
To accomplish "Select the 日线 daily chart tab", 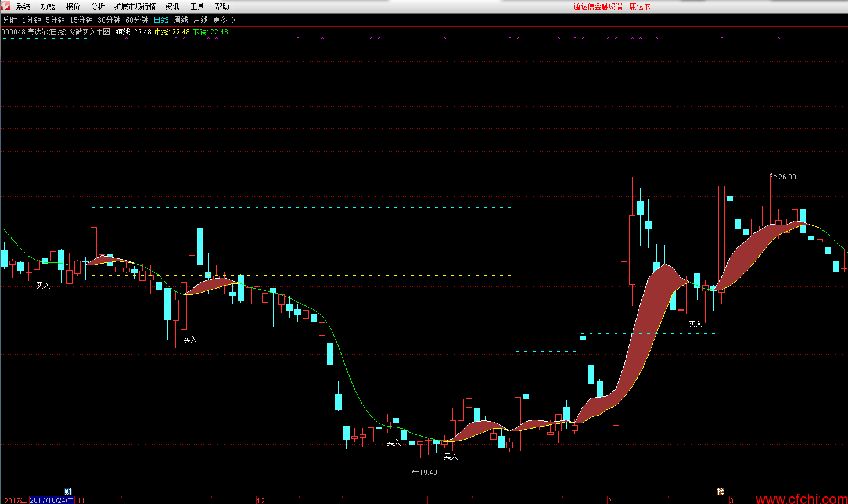I will [x=161, y=20].
